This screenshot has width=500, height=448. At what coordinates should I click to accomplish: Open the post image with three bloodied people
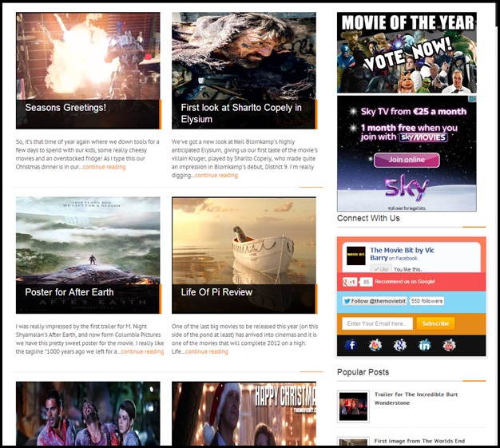(88, 414)
